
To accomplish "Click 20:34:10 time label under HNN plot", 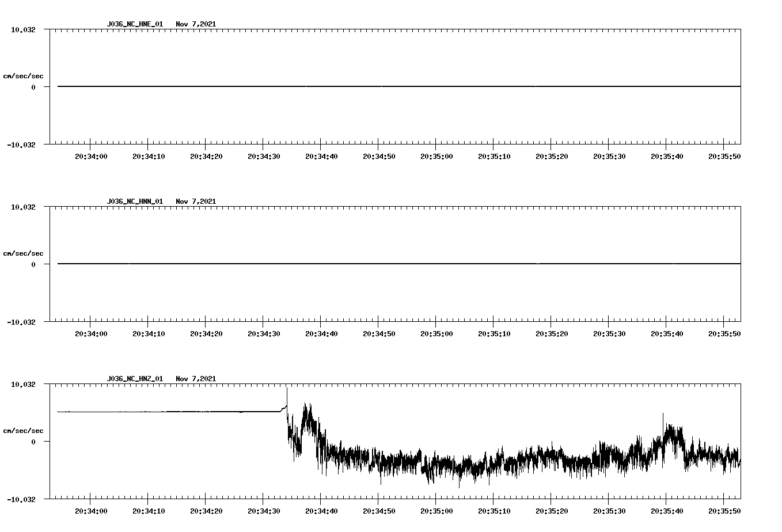I will 149,334.
